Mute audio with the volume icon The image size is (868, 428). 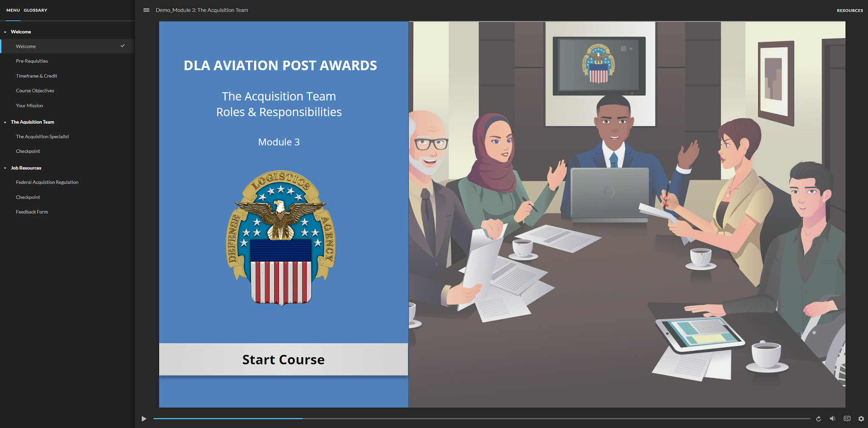[x=832, y=419]
